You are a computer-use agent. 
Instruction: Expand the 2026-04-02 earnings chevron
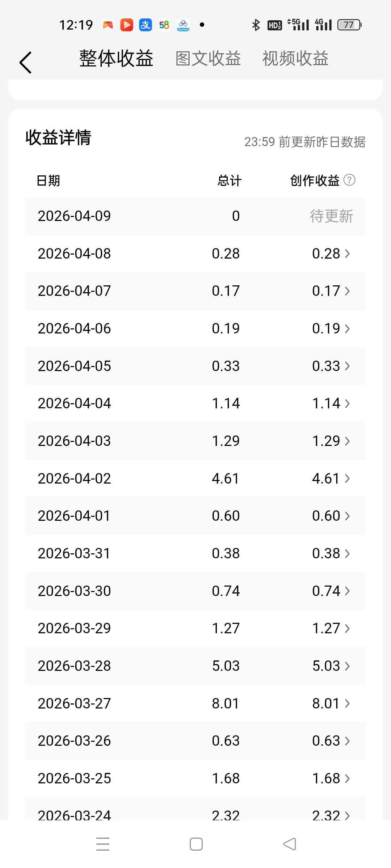pyautogui.click(x=348, y=478)
